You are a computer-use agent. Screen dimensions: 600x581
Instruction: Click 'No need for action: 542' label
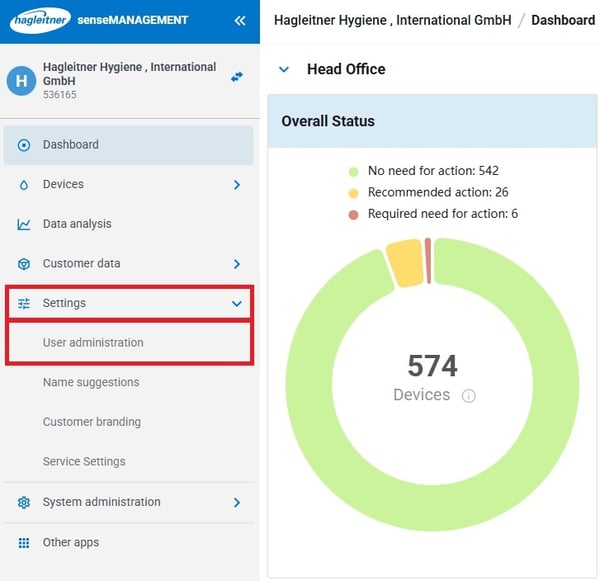433,171
